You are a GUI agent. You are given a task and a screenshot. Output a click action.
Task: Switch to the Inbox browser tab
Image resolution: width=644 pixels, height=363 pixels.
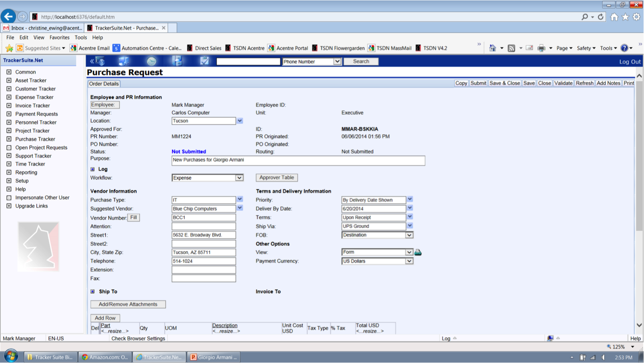(x=43, y=28)
